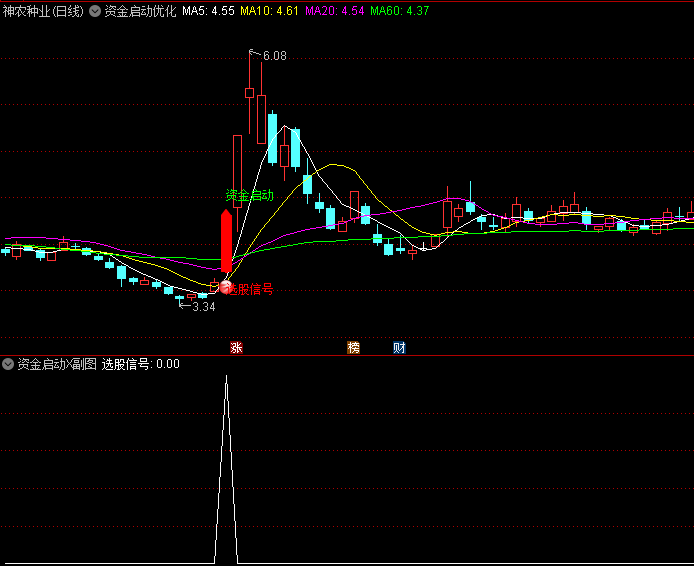Click the red ball stock-selection signal icon

click(x=226, y=288)
